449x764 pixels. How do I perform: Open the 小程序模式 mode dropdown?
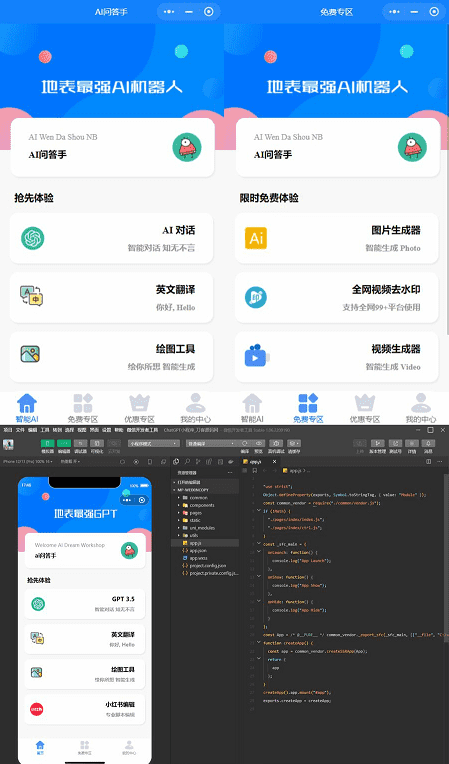tap(154, 443)
